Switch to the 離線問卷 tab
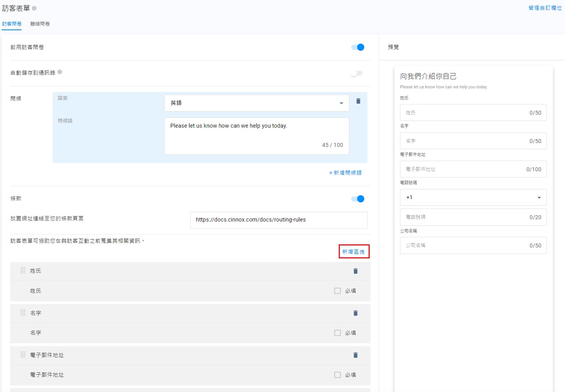The image size is (565, 392). click(x=40, y=24)
